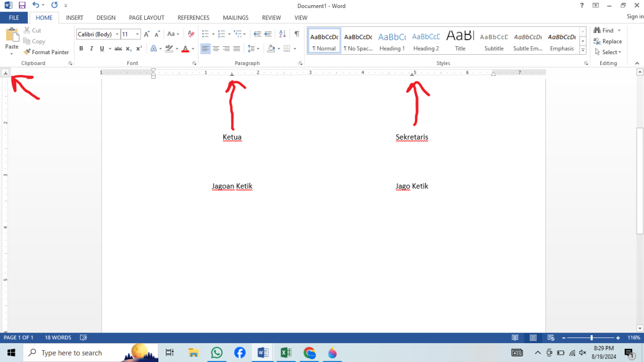Apply bold formatting from the Font group
This screenshot has width=644, height=362.
pyautogui.click(x=81, y=48)
